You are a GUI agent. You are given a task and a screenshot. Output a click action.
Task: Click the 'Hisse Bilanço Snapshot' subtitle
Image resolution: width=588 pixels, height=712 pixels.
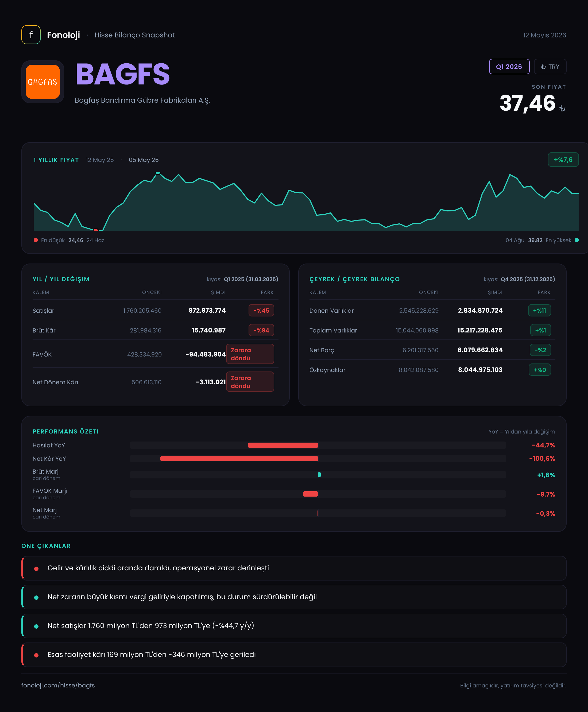tap(135, 35)
